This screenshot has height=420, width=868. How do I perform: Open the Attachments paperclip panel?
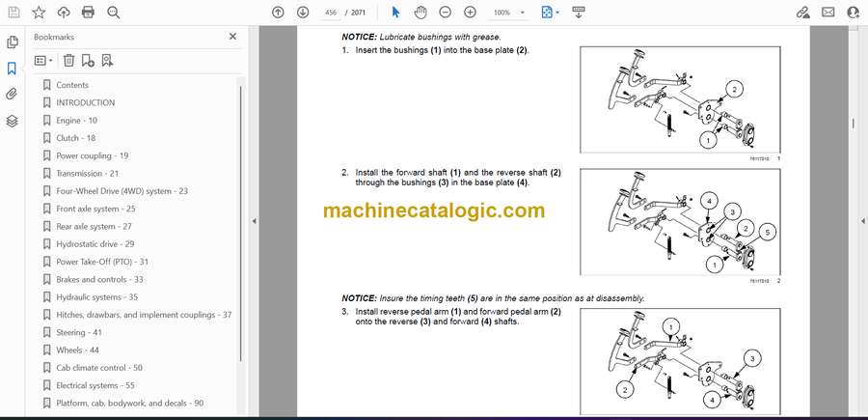click(x=12, y=95)
